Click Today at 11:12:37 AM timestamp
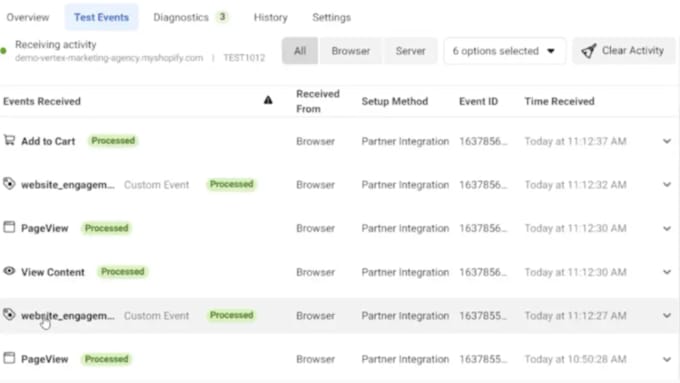Viewport: 680px width, 383px height. pos(575,141)
